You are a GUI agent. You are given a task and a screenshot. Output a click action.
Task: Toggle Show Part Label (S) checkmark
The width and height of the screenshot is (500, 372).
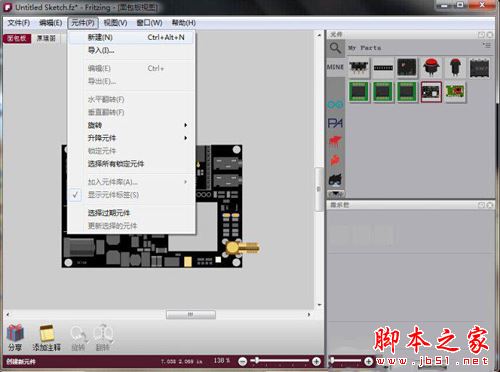coord(131,195)
